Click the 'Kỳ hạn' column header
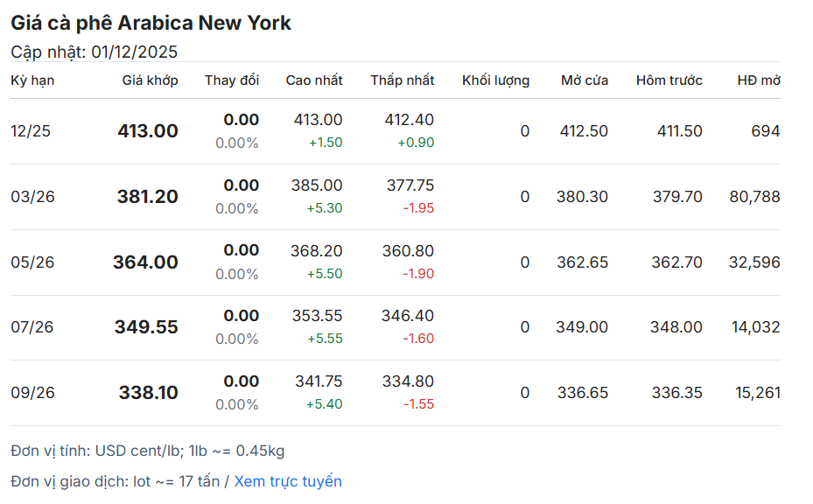This screenshot has height=504, width=813. click(x=32, y=80)
